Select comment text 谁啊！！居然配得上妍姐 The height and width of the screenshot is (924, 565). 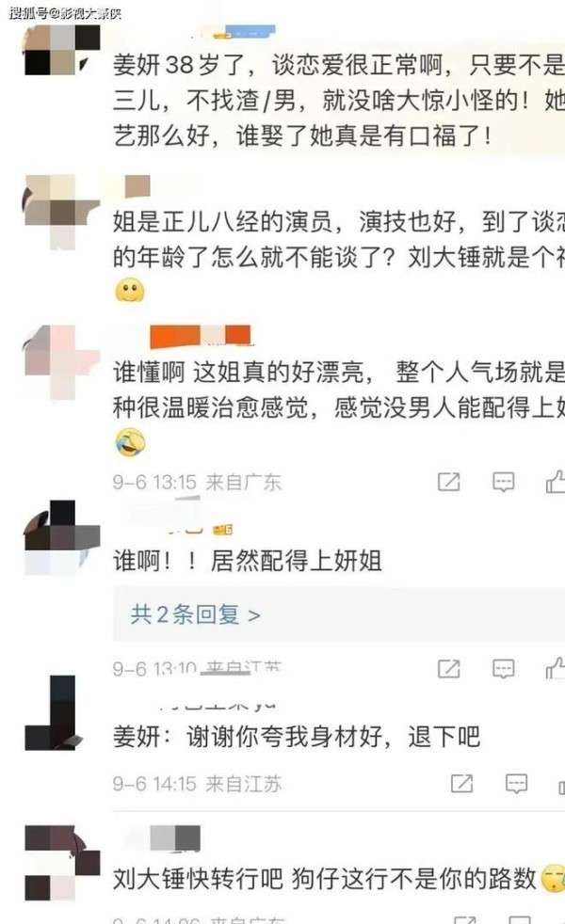[248, 561]
